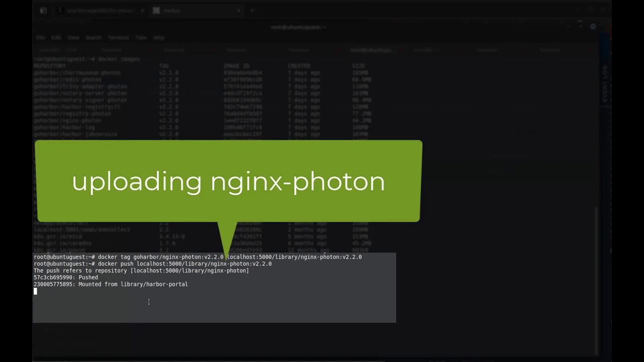Image resolution: width=644 pixels, height=362 pixels.
Task: Click the '57c3cb695990: Pushed' line
Action: click(66, 278)
